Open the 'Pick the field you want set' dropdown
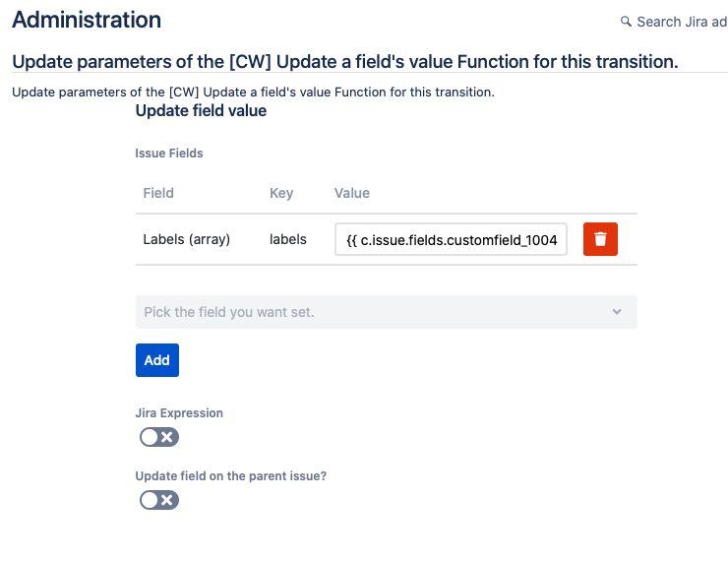The image size is (728, 561). point(387,312)
